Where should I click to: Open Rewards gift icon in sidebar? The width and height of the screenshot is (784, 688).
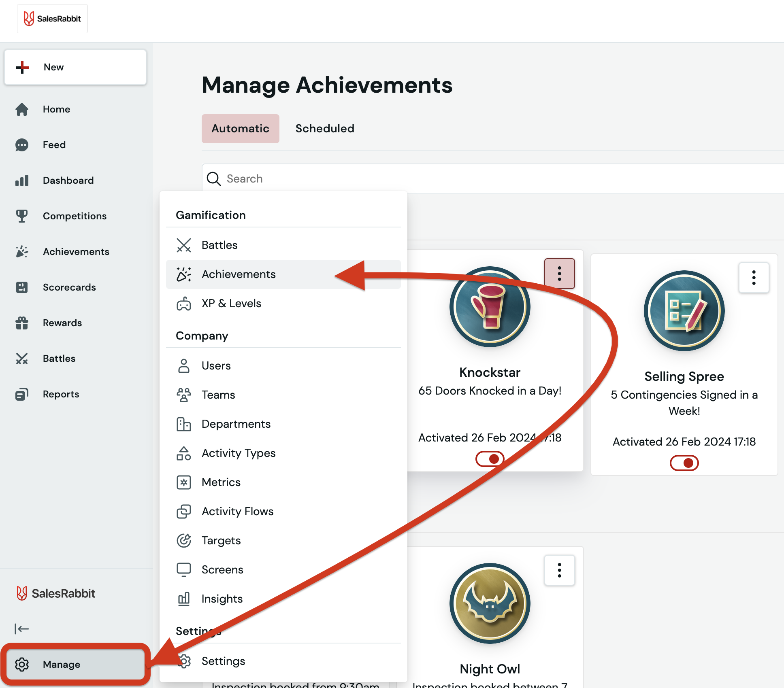22,323
